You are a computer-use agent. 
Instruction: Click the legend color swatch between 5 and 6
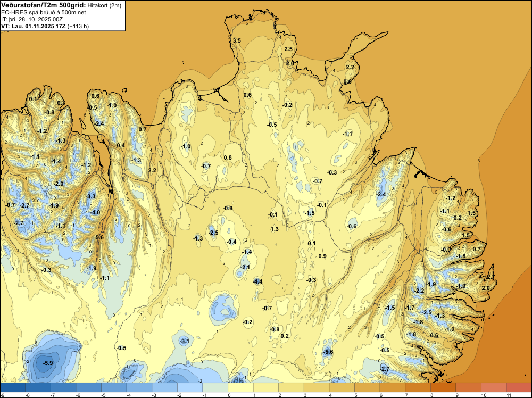pos(368,387)
